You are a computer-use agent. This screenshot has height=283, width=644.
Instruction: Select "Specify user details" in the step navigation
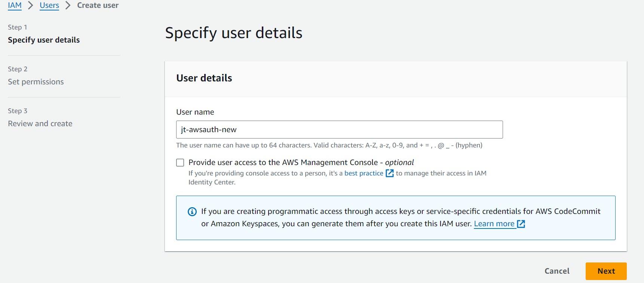(44, 40)
